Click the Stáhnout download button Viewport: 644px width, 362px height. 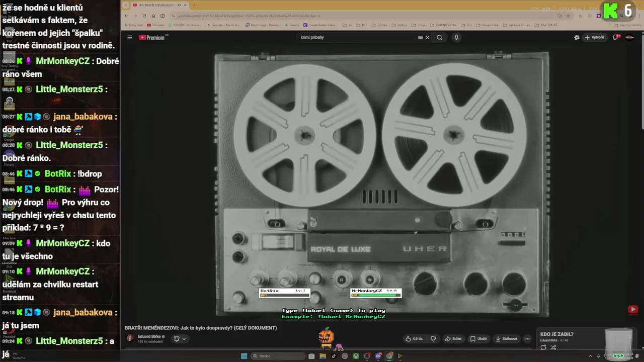[x=506, y=339]
